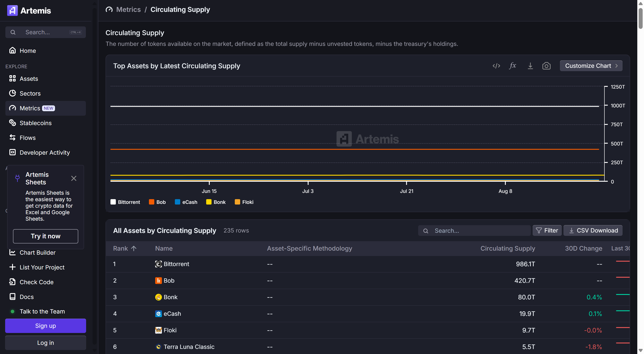Viewport: 644px width, 354px height.
Task: Open the Sectors pie icon
Action: tap(12, 93)
